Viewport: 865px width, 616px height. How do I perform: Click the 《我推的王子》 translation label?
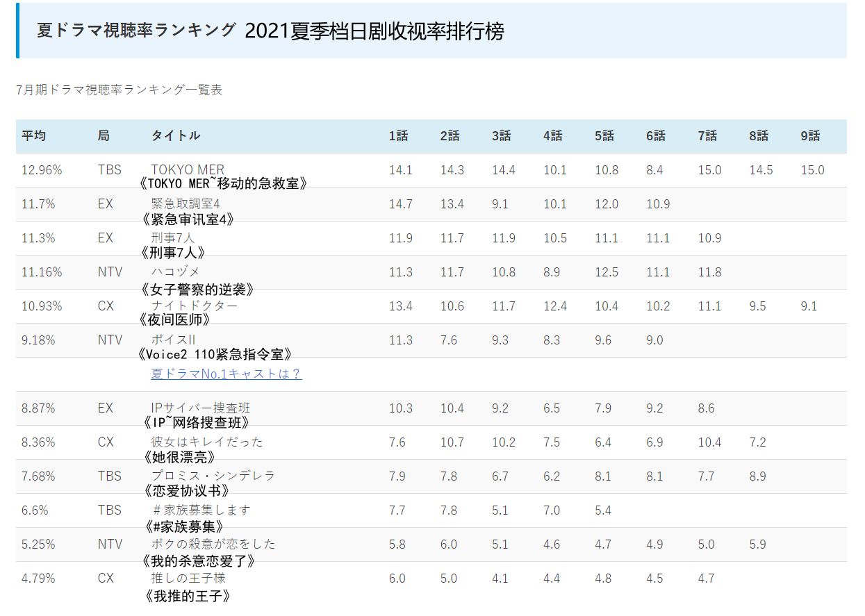[x=187, y=596]
